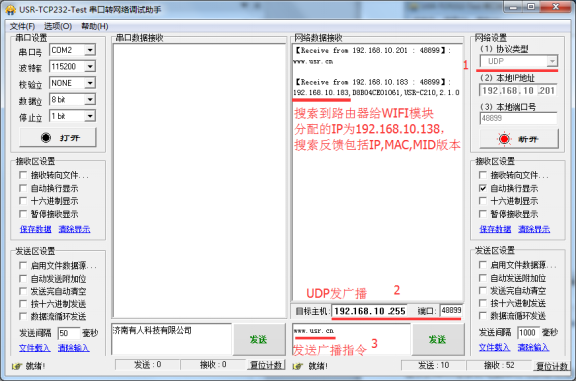Image resolution: width=577 pixels, height=382 pixels.
Task: Open the NONE parity dropdown
Action: pyautogui.click(x=90, y=83)
